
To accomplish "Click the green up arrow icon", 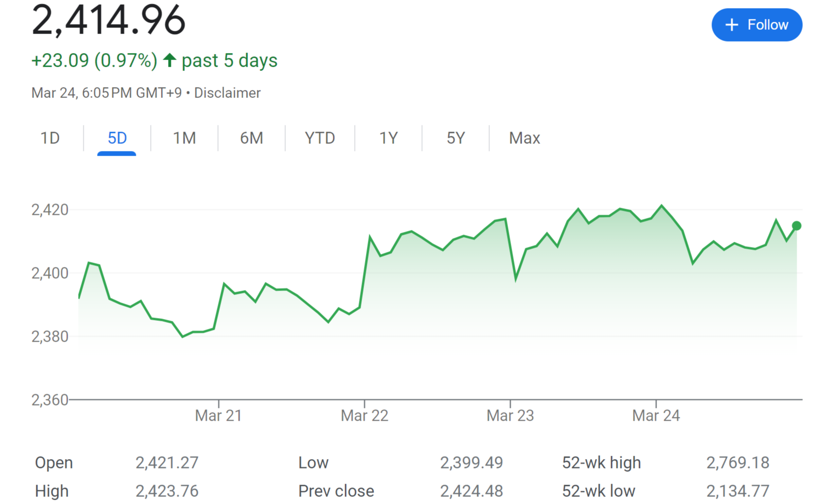I will point(169,60).
